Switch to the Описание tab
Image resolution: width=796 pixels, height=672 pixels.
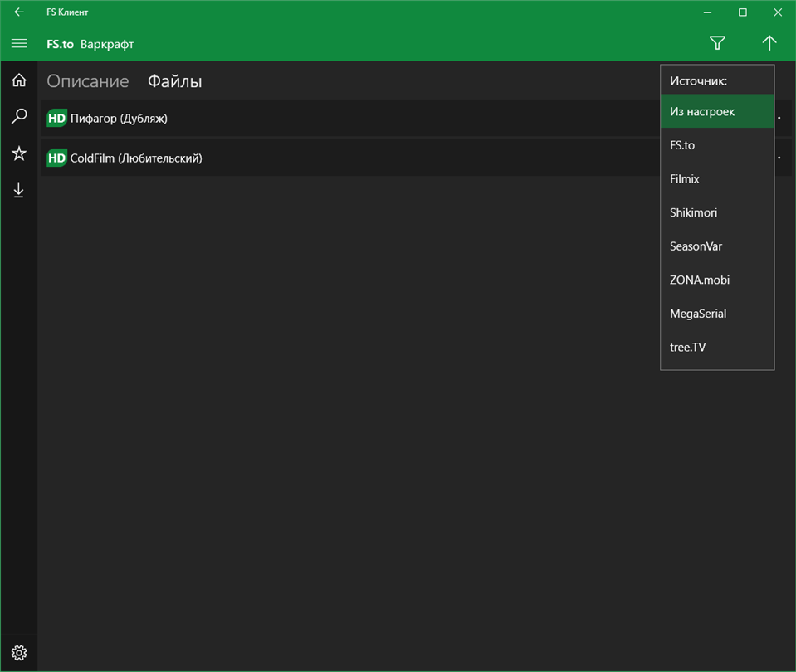[88, 81]
